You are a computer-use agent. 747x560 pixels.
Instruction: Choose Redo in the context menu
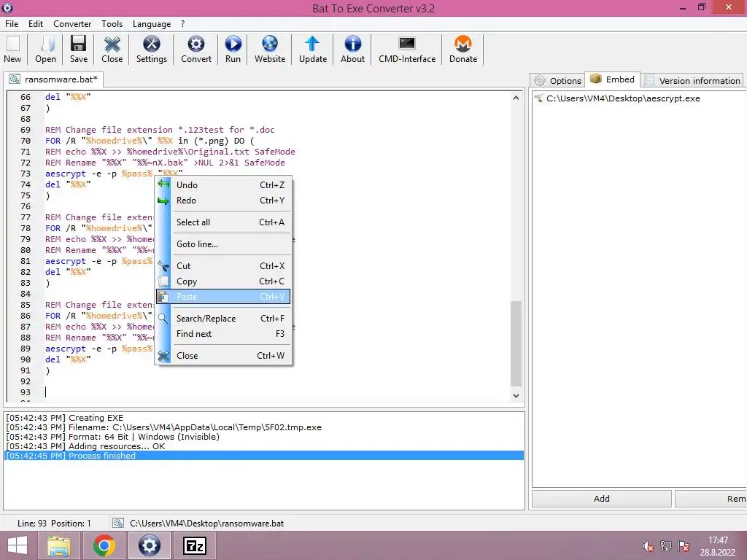(x=223, y=201)
